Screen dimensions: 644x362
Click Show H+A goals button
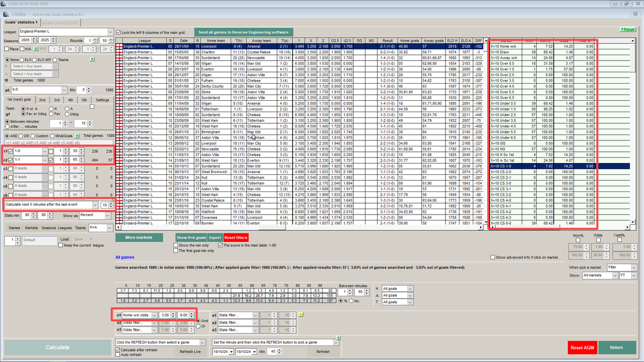click(192, 237)
